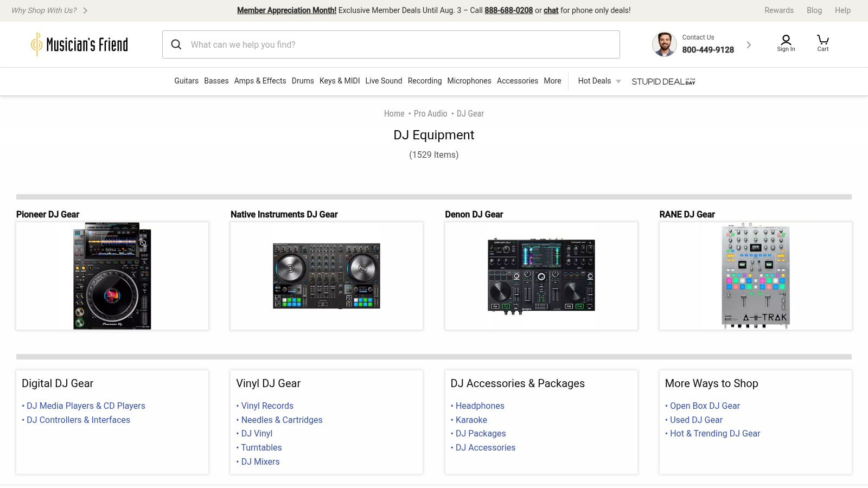Click Why Shop With Us? text

pyautogui.click(x=44, y=10)
